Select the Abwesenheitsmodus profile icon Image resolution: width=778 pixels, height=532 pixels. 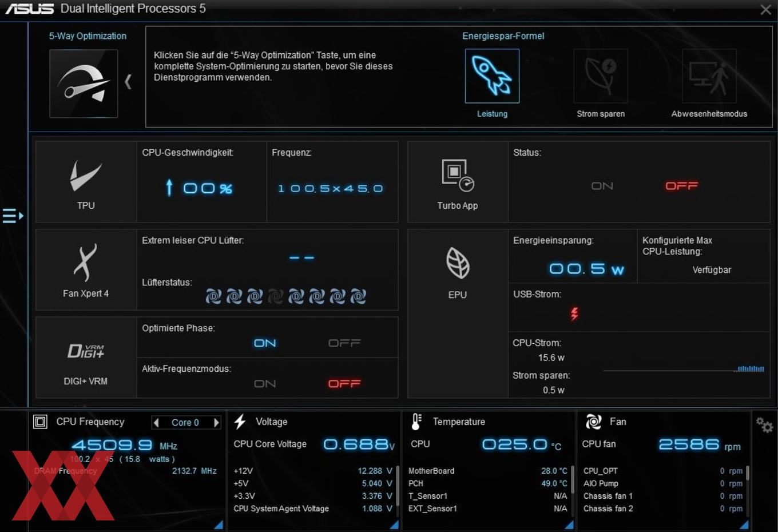point(709,76)
